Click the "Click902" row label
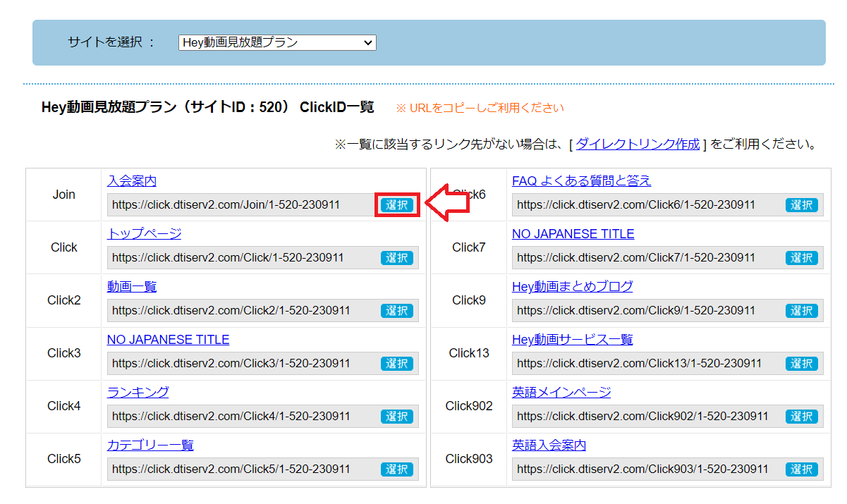847x504 pixels. click(469, 406)
